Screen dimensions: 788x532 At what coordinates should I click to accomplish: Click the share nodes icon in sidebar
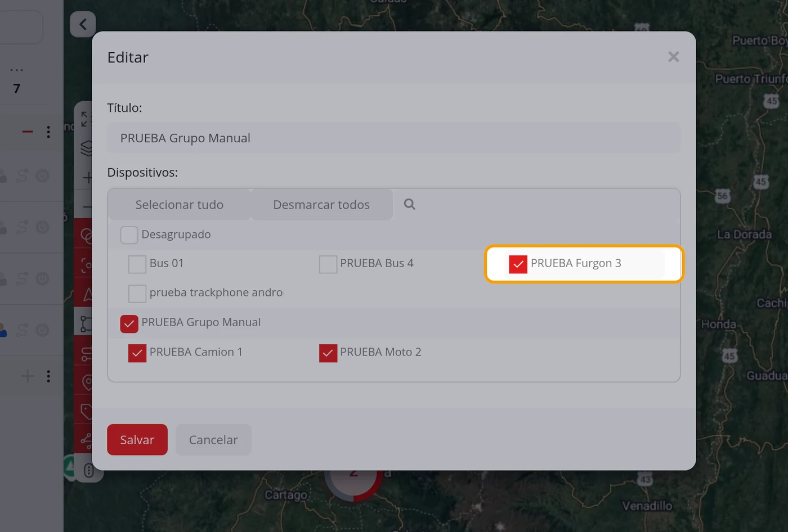(x=86, y=440)
